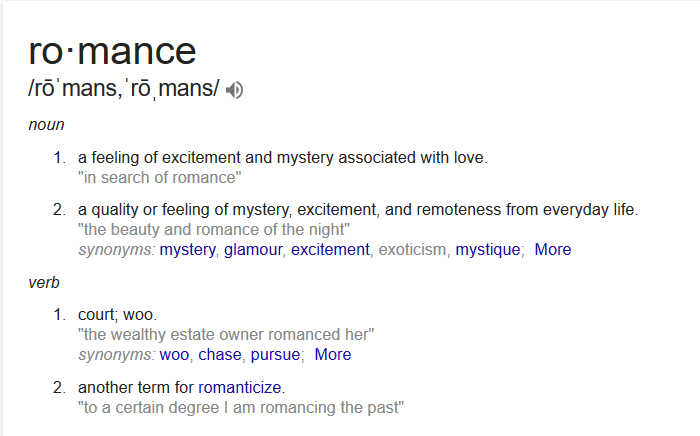Open the chase synonym link
Viewport: 700px width, 436px height.
[220, 355]
